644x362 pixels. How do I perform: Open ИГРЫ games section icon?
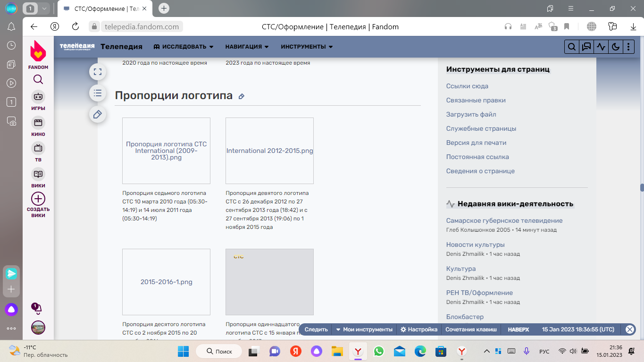(38, 97)
